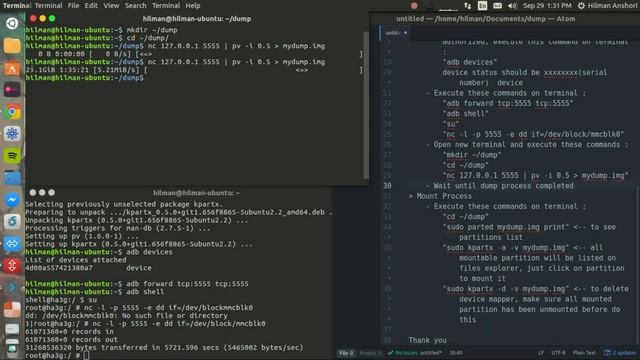Click the "sudo parted mydump.img print" text in Atom
Viewport: 640px width, 360px height.
506,227
